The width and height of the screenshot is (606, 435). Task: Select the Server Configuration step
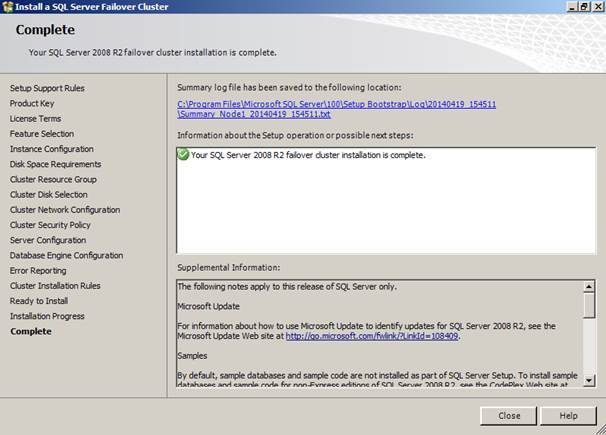(48, 240)
